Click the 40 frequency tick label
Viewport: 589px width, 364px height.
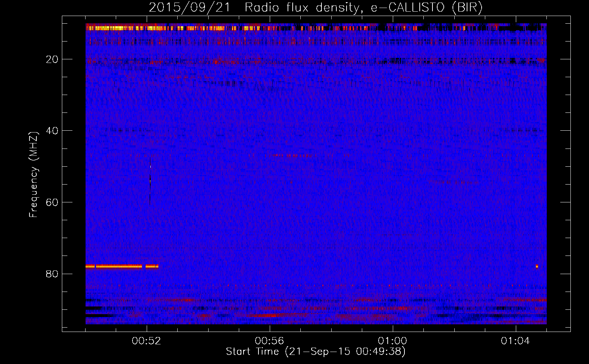[52, 131]
